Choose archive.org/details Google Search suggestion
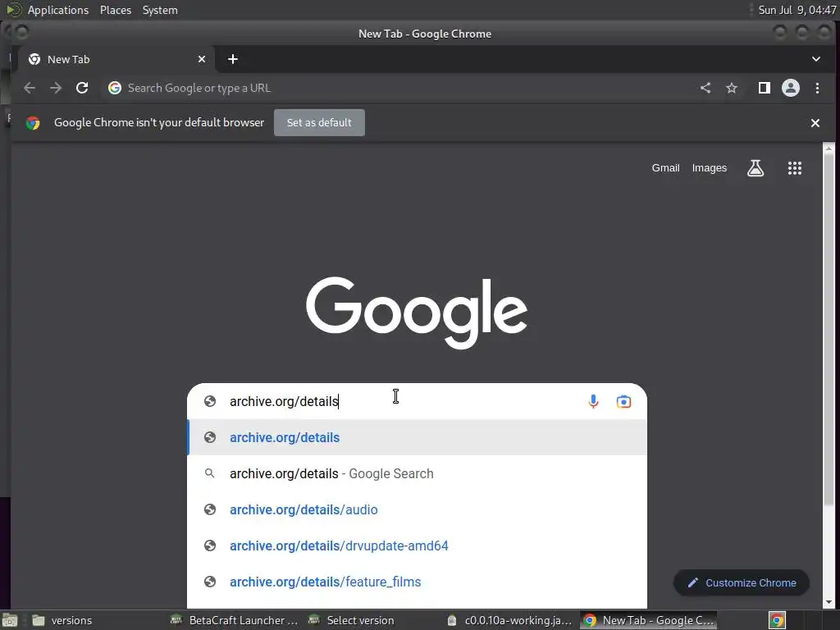The width and height of the screenshot is (840, 630). click(417, 473)
